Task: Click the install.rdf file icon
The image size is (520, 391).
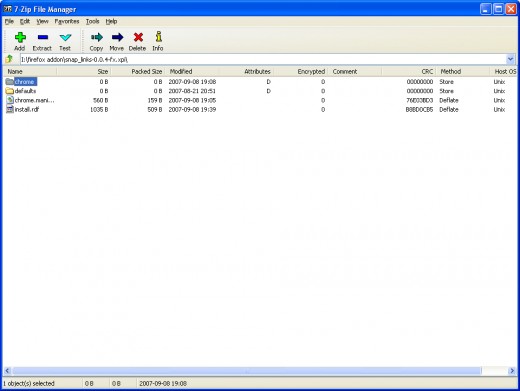Action: [10, 109]
